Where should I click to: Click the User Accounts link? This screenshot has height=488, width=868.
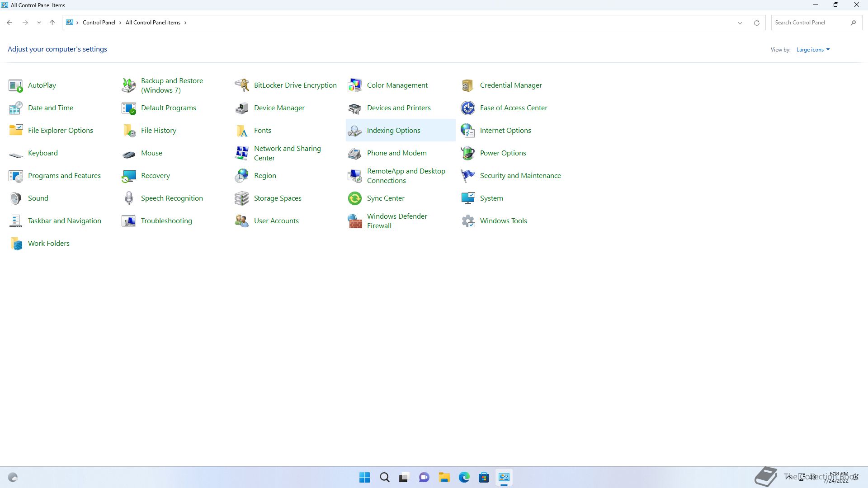(x=276, y=221)
